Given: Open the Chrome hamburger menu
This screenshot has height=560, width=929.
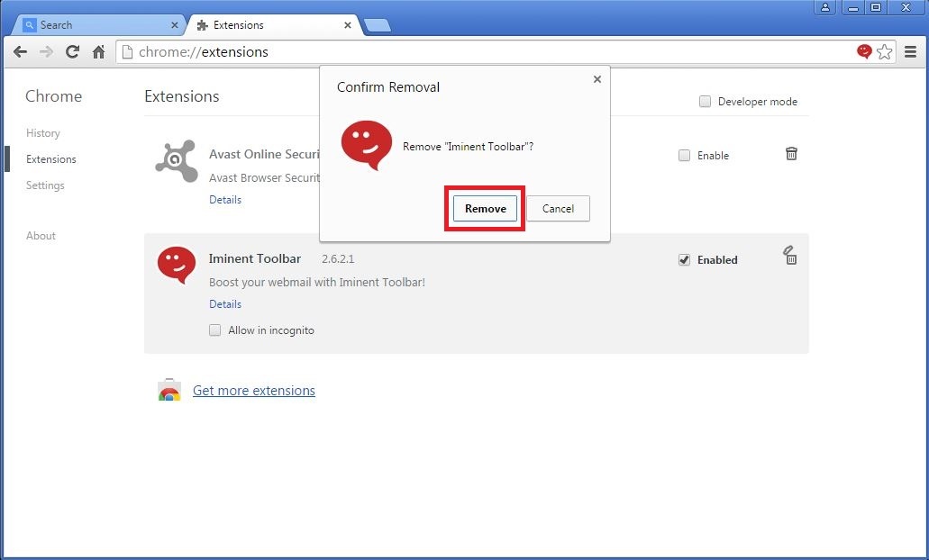Looking at the screenshot, I should tap(911, 52).
